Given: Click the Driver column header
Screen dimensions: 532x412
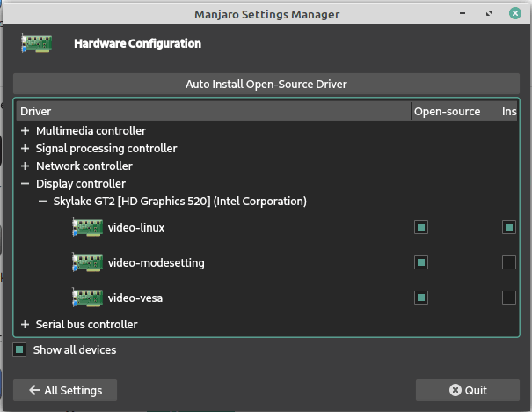Looking at the screenshot, I should [211, 112].
